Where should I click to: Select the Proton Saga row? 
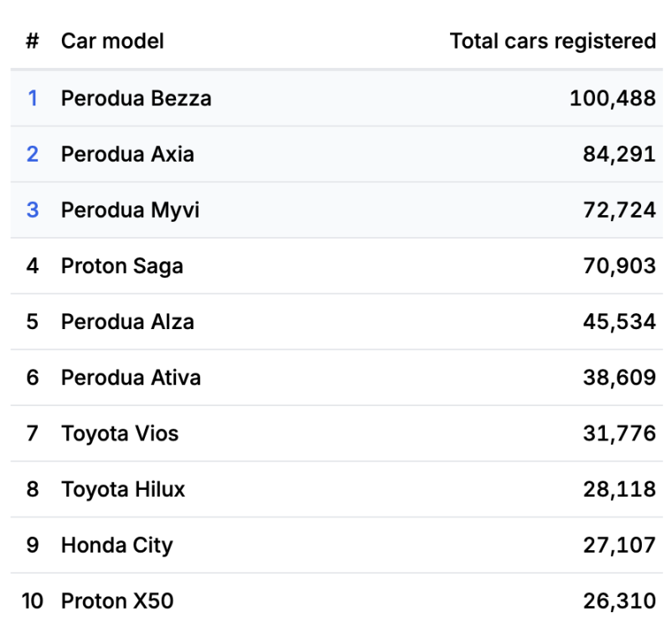click(122, 266)
